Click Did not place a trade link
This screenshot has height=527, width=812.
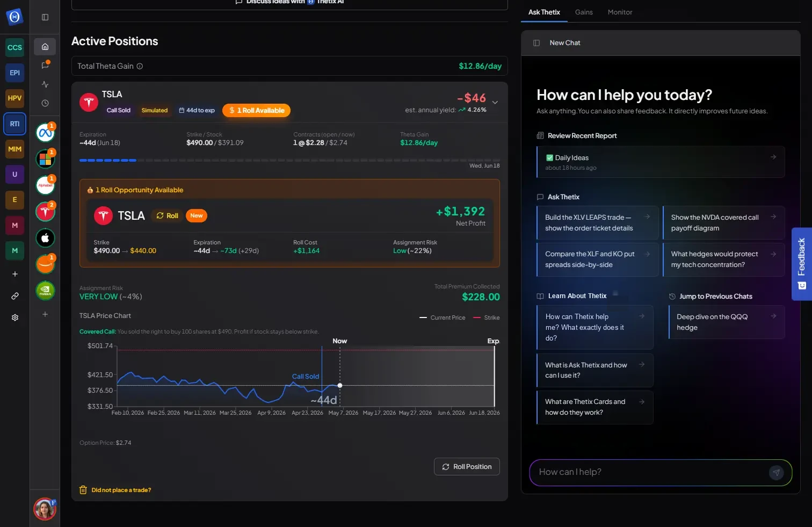(121, 490)
